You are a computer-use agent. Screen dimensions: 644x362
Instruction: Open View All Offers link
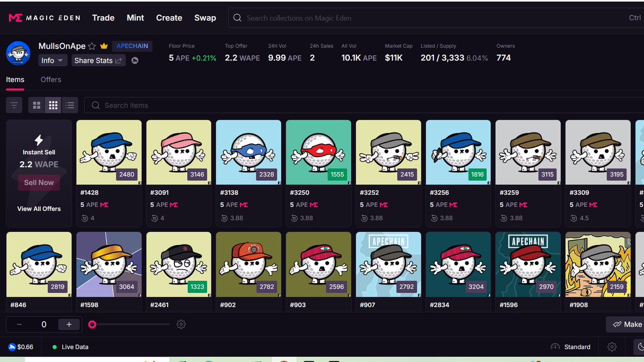click(x=39, y=209)
